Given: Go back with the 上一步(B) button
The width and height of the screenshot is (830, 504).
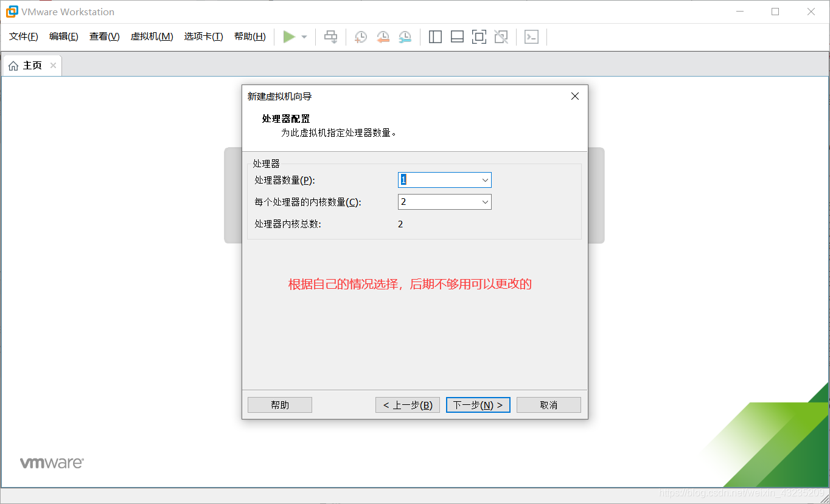Looking at the screenshot, I should [x=408, y=405].
